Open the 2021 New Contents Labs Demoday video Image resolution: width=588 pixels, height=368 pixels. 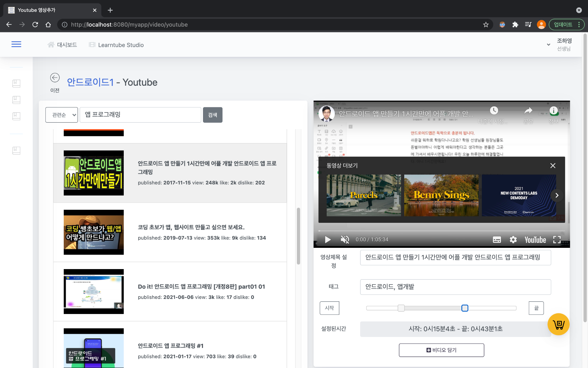point(519,195)
